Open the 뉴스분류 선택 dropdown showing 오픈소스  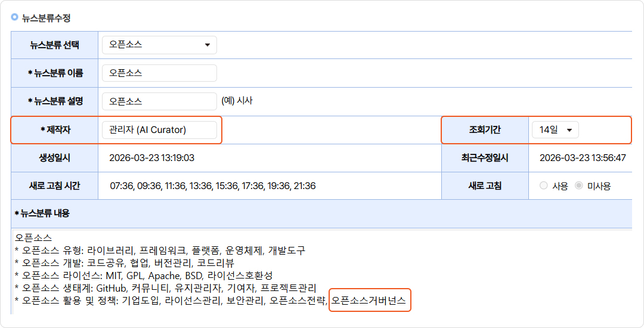pyautogui.click(x=159, y=45)
